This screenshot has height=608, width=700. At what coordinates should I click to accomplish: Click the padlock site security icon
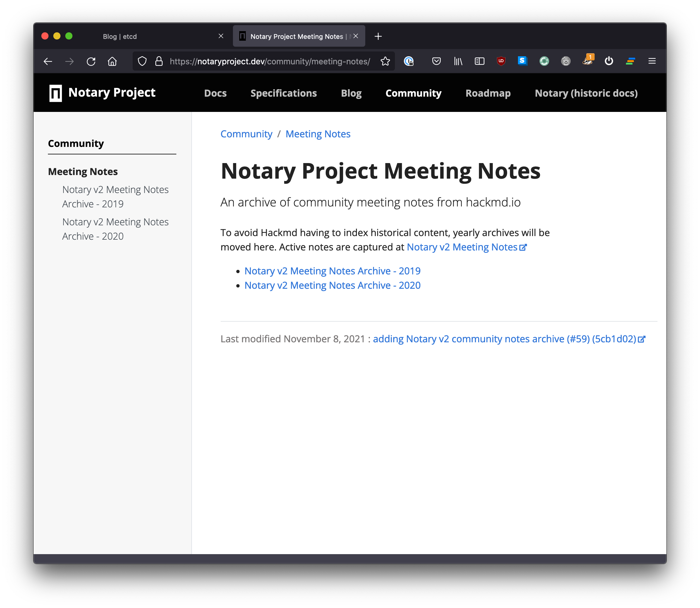point(159,61)
